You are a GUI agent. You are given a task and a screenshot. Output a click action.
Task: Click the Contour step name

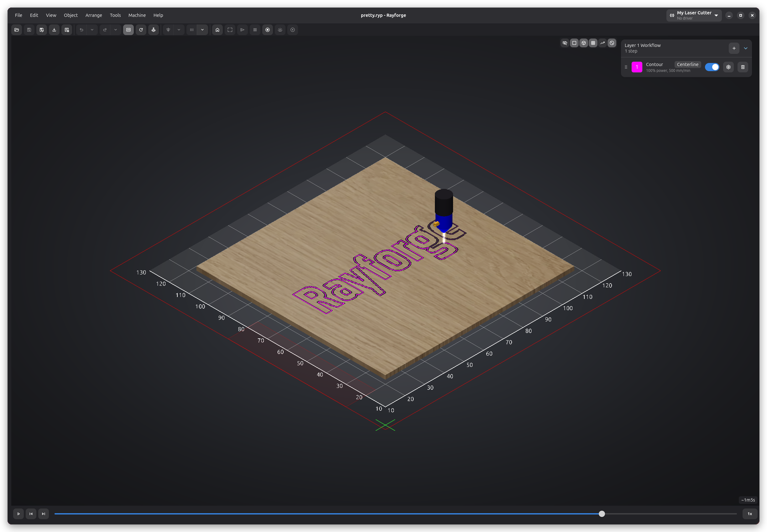pos(654,64)
